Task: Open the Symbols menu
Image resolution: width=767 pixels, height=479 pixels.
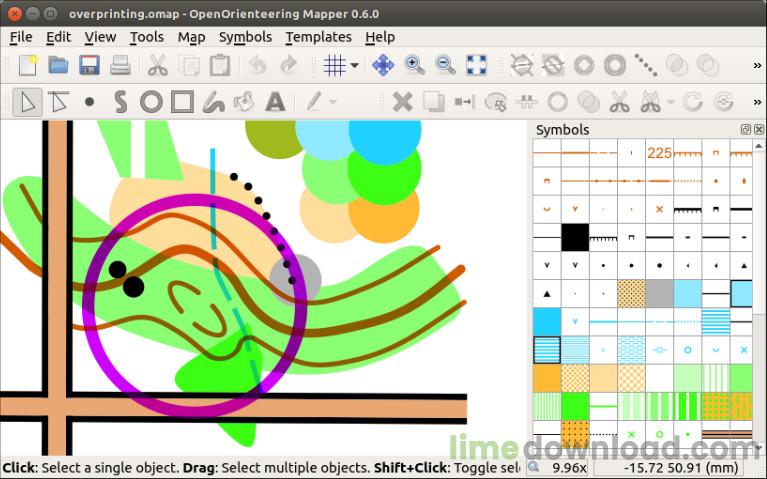Action: (x=245, y=37)
